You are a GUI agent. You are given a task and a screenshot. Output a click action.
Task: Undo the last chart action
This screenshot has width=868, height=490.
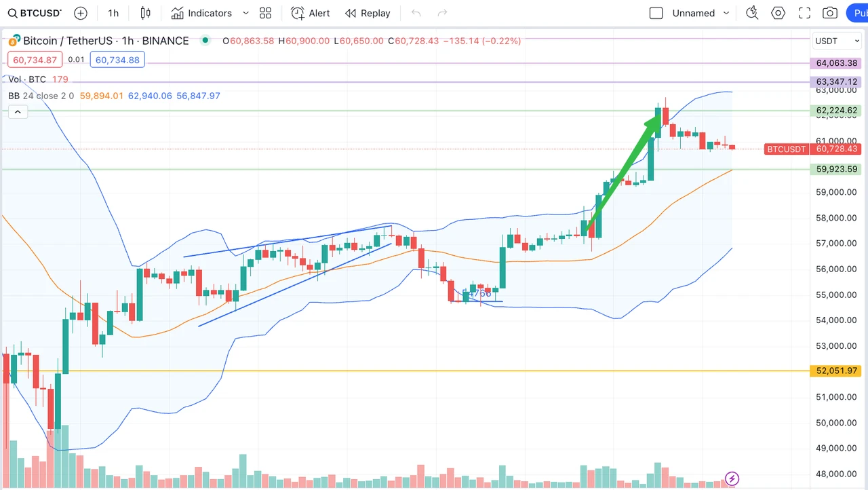416,13
